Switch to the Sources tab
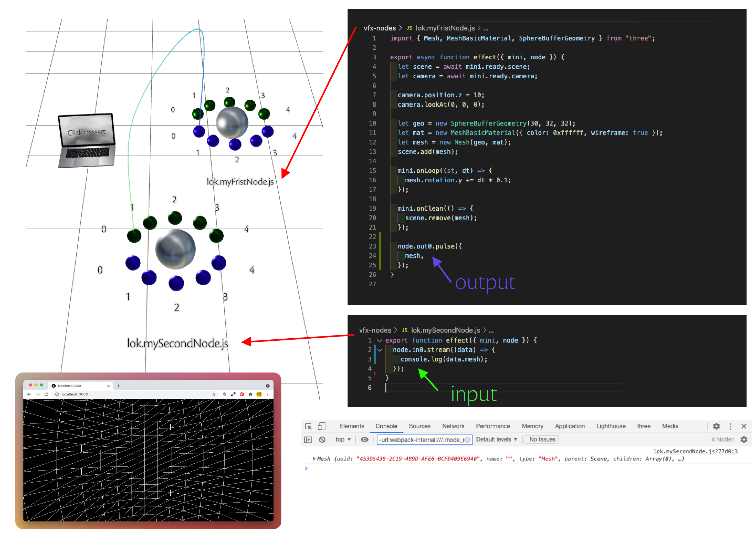Viewport: 756px width, 538px height. 419,426
